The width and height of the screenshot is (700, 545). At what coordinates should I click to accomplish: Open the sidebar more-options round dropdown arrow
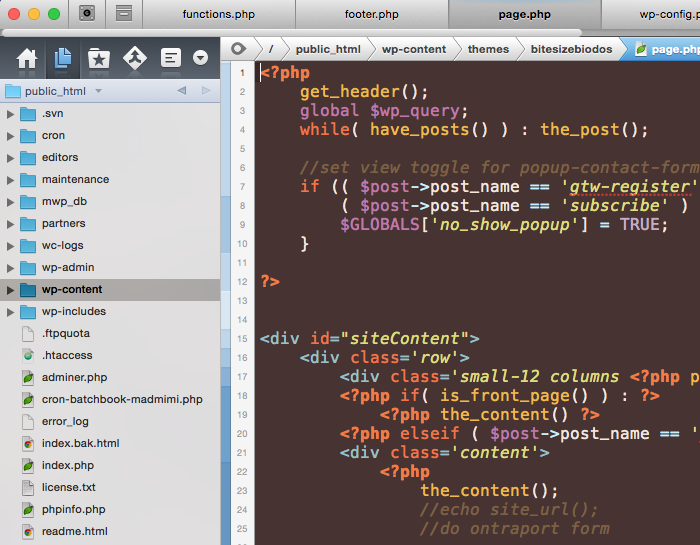click(201, 58)
